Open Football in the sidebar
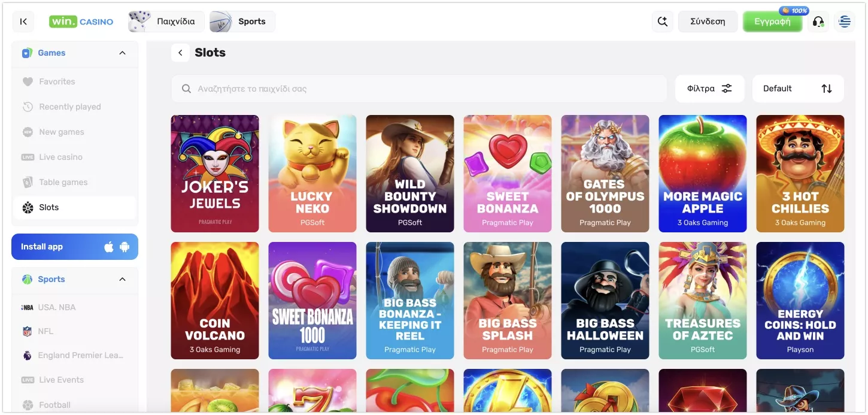This screenshot has height=415, width=868. [75, 405]
